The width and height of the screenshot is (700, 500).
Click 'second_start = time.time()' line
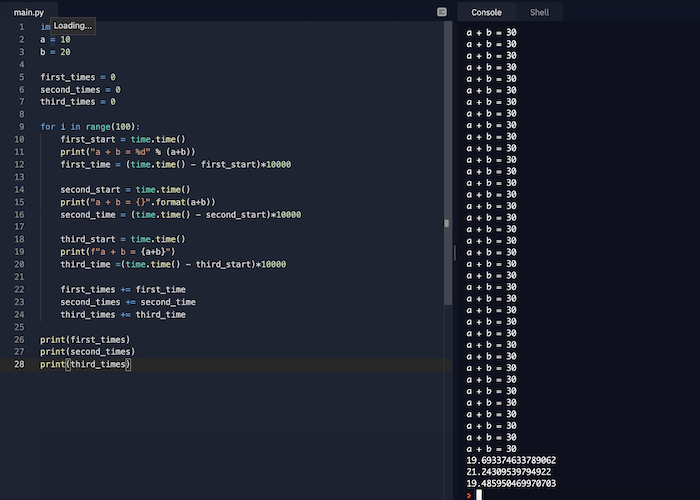[125, 190]
